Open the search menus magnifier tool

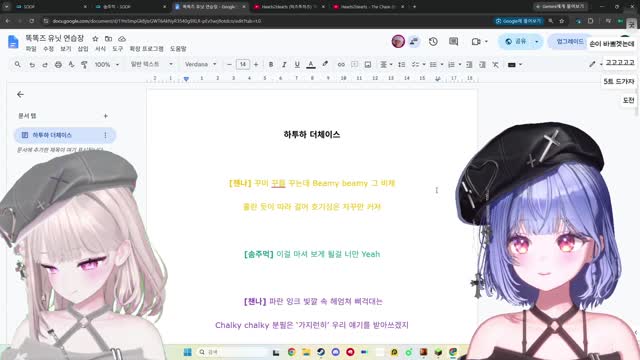click(x=18, y=64)
